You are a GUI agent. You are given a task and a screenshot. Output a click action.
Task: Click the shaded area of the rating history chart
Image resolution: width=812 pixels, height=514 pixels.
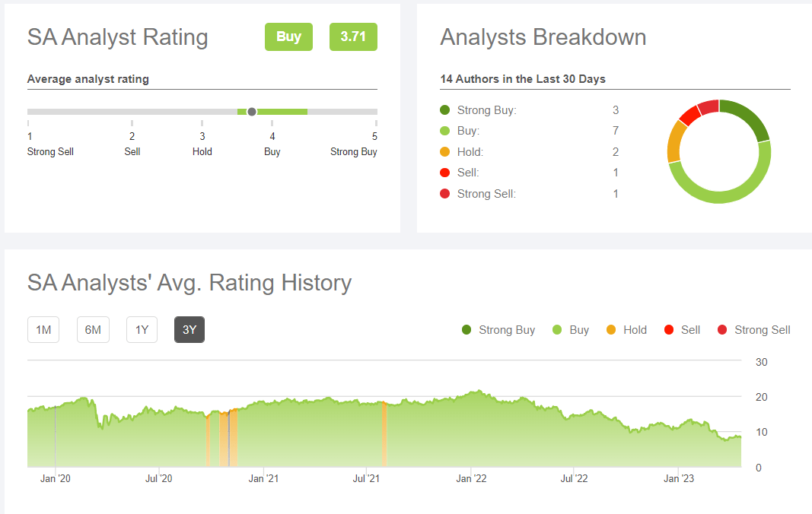tap(381, 433)
